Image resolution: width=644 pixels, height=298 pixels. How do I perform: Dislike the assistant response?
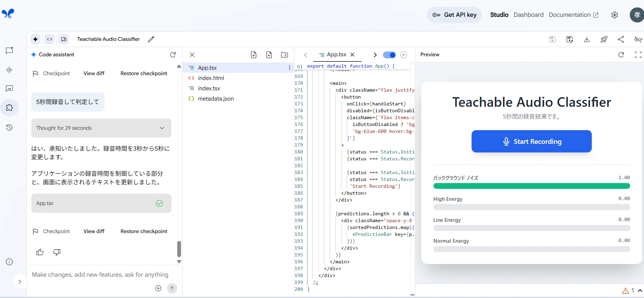[x=57, y=252]
